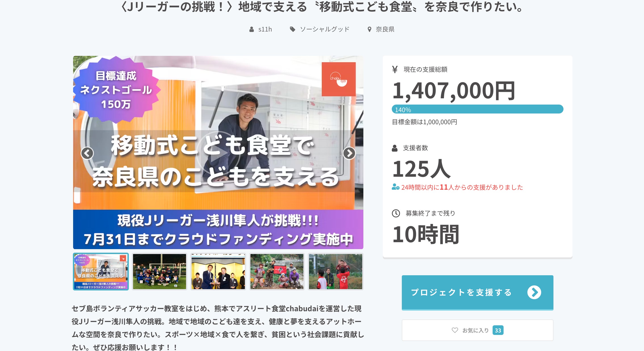Image resolution: width=644 pixels, height=351 pixels.
Task: Select the night soccer team photo thumbnail
Action: tap(159, 271)
